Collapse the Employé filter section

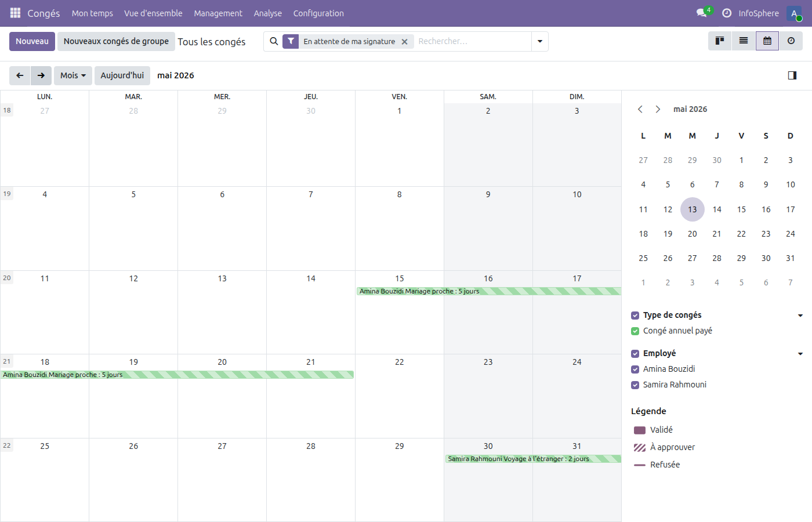tap(801, 353)
